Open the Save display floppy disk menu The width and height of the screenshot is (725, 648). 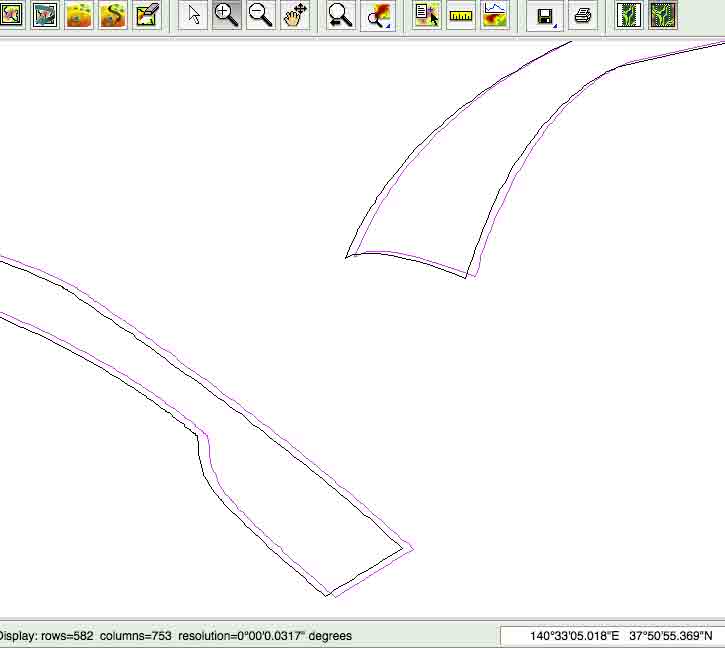545,15
